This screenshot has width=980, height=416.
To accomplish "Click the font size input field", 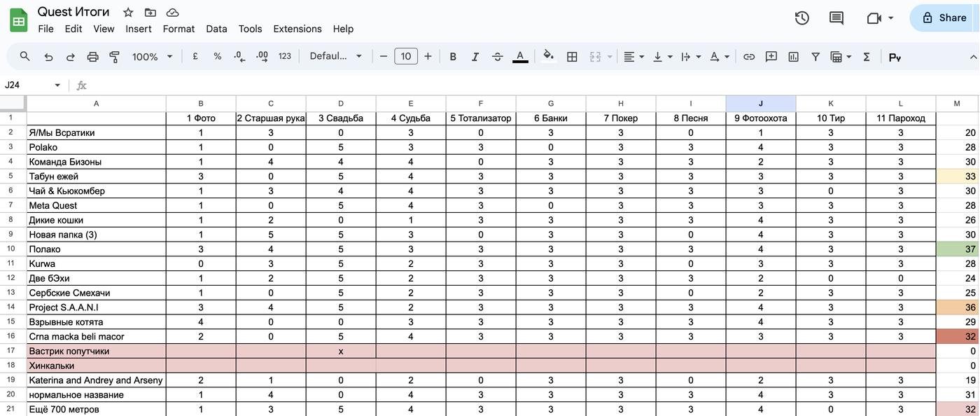I will click(x=406, y=57).
